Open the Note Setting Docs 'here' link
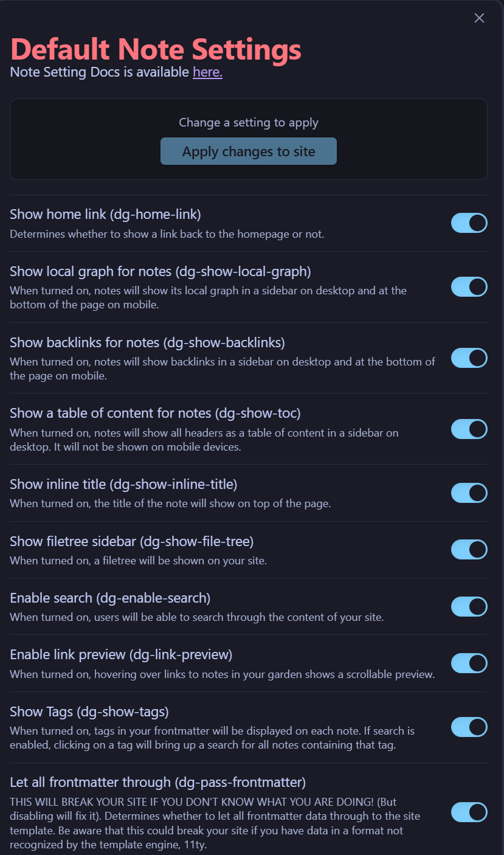 click(x=207, y=72)
